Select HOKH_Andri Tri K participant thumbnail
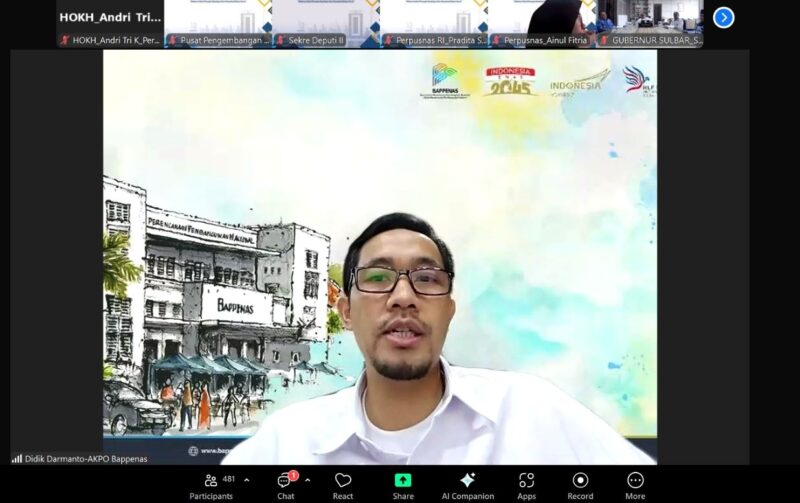The height and width of the screenshot is (503, 800). [x=109, y=23]
